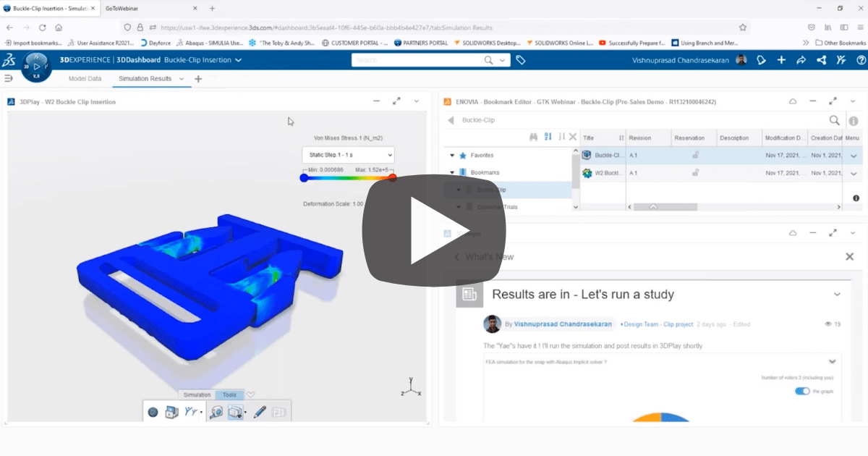
Task: Click back arrow beside Buckle-Clip breadcrumb
Action: coord(451,121)
